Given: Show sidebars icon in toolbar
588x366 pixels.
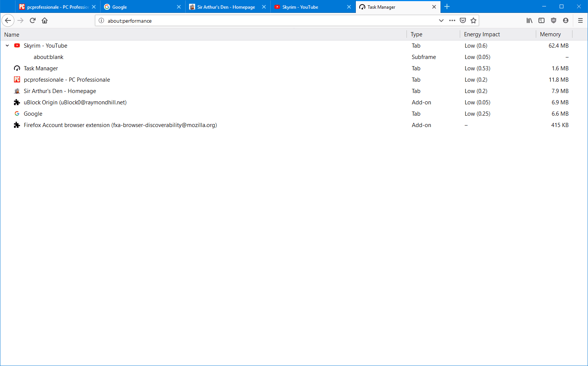Looking at the screenshot, I should tap(541, 20).
